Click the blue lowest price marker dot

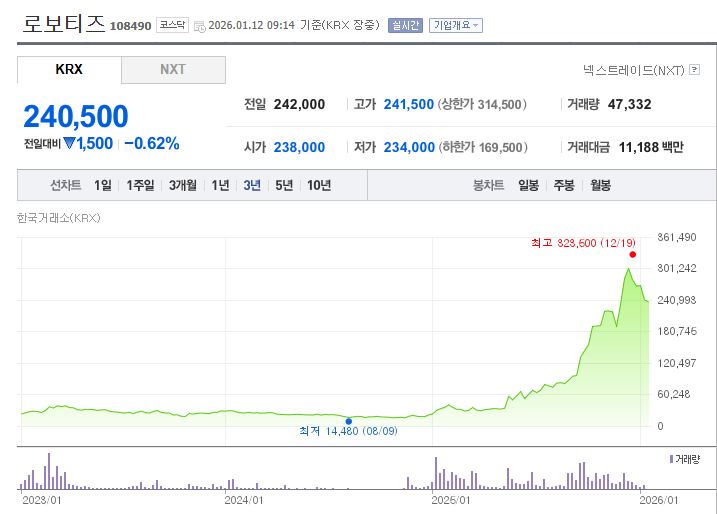click(348, 421)
